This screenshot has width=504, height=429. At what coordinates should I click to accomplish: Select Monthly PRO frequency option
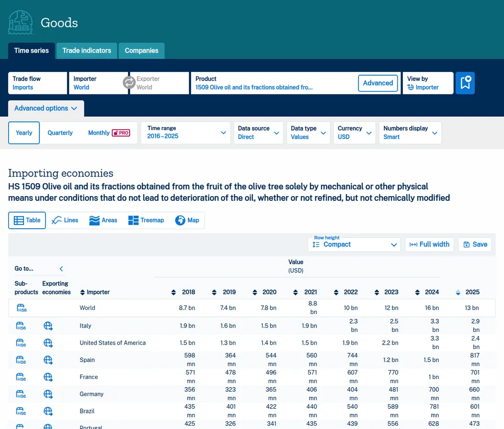pyautogui.click(x=109, y=133)
